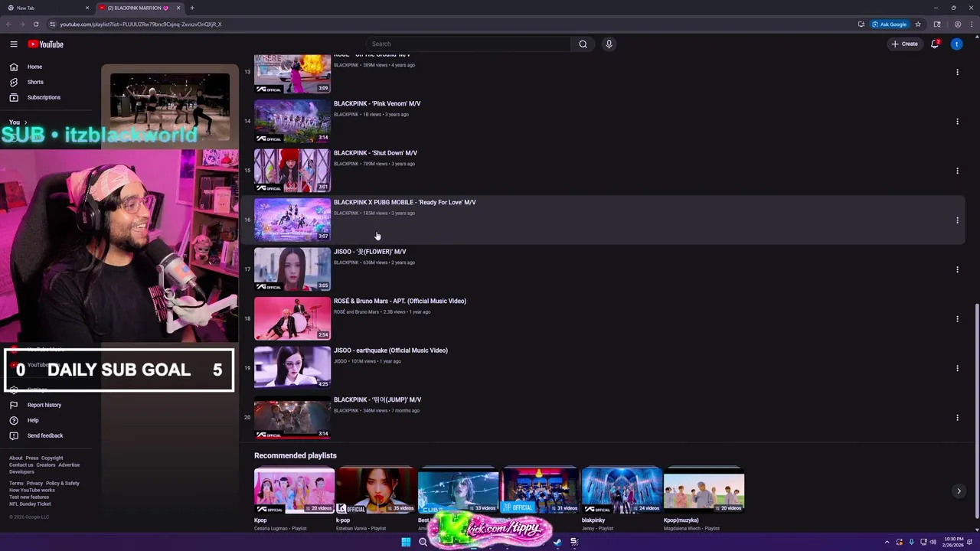980x551 pixels.
Task: Open the Copyright footer link
Action: (52, 458)
